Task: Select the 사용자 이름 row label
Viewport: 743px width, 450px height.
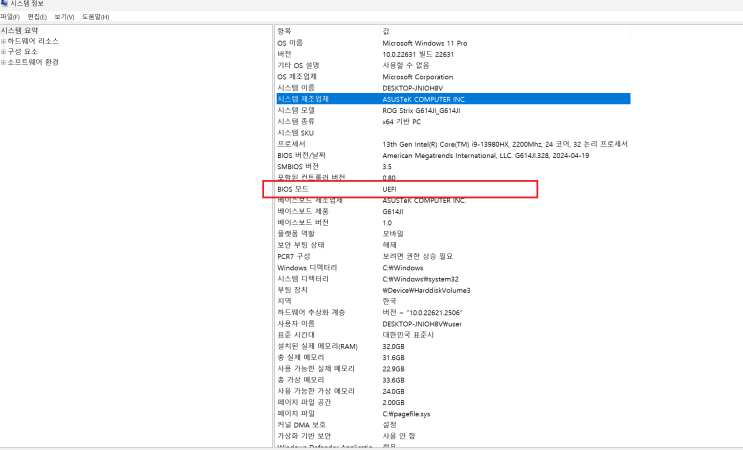Action: point(296,324)
